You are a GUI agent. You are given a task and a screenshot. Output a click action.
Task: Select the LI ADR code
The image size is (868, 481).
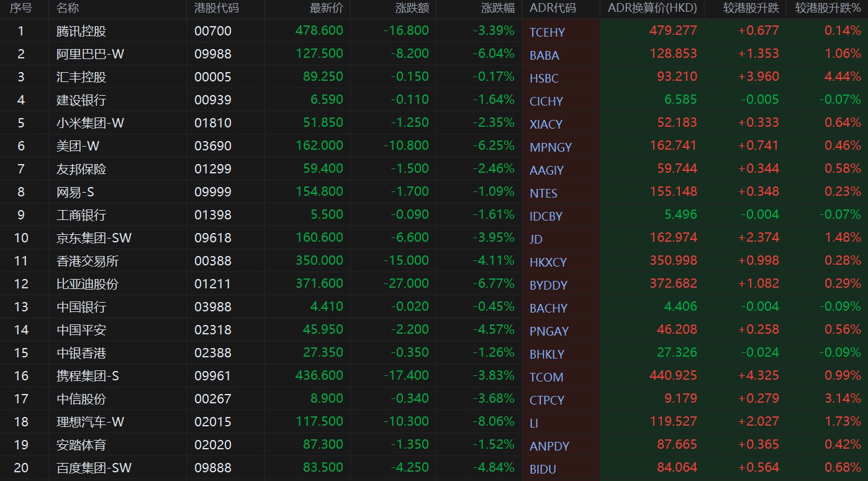pos(534,423)
